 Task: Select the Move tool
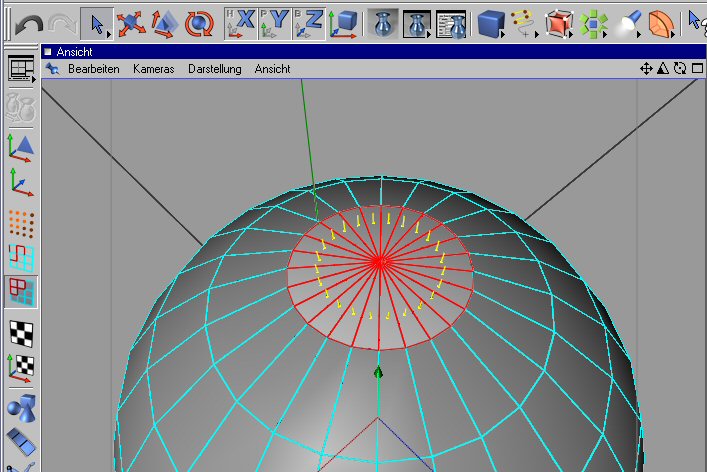click(x=128, y=22)
